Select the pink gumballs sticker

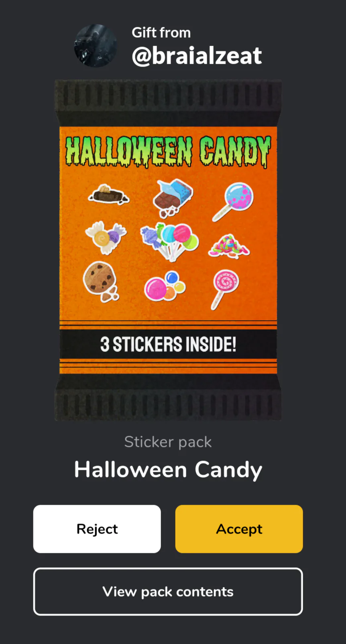165,286
